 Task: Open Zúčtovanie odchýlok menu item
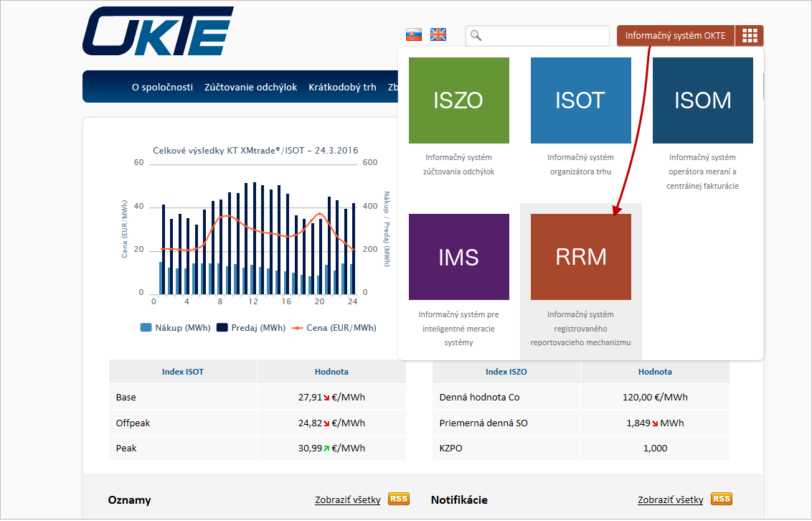click(x=250, y=87)
